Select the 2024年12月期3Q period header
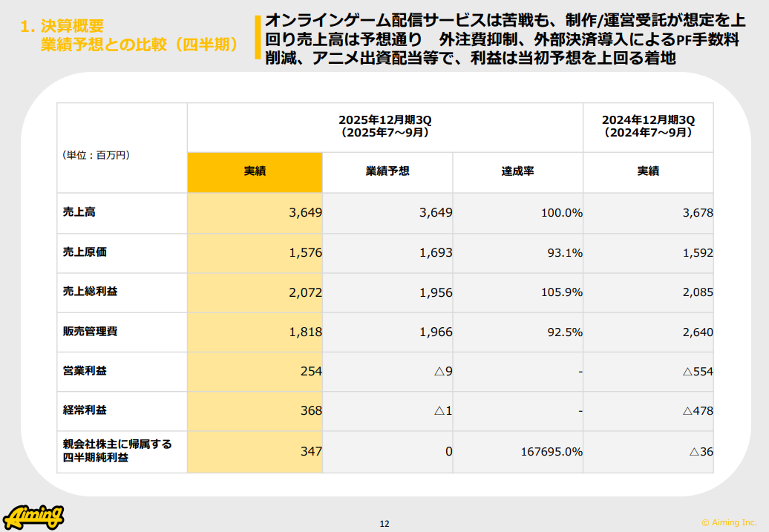Viewport: 769px width, 532px height. [x=648, y=126]
